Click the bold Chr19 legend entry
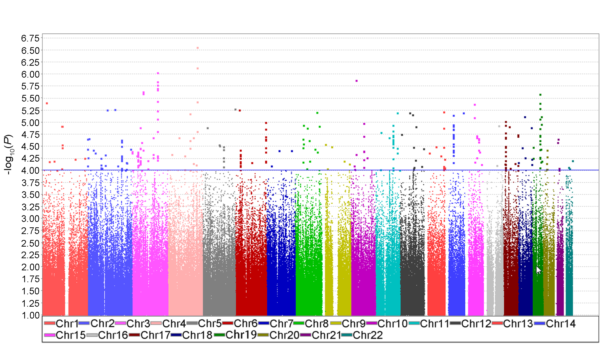Image resolution: width=613 pixels, height=364 pixels. [241, 335]
